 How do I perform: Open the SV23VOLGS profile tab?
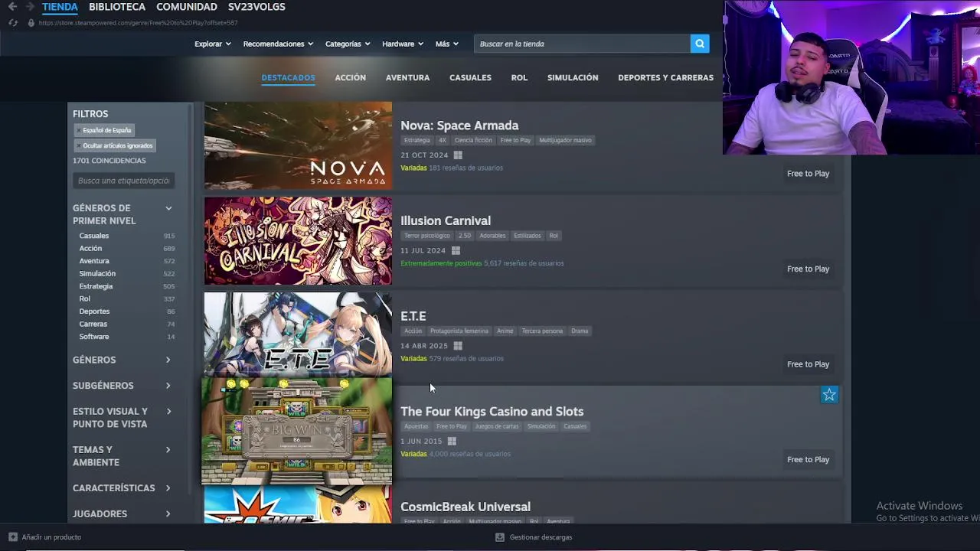click(x=256, y=7)
